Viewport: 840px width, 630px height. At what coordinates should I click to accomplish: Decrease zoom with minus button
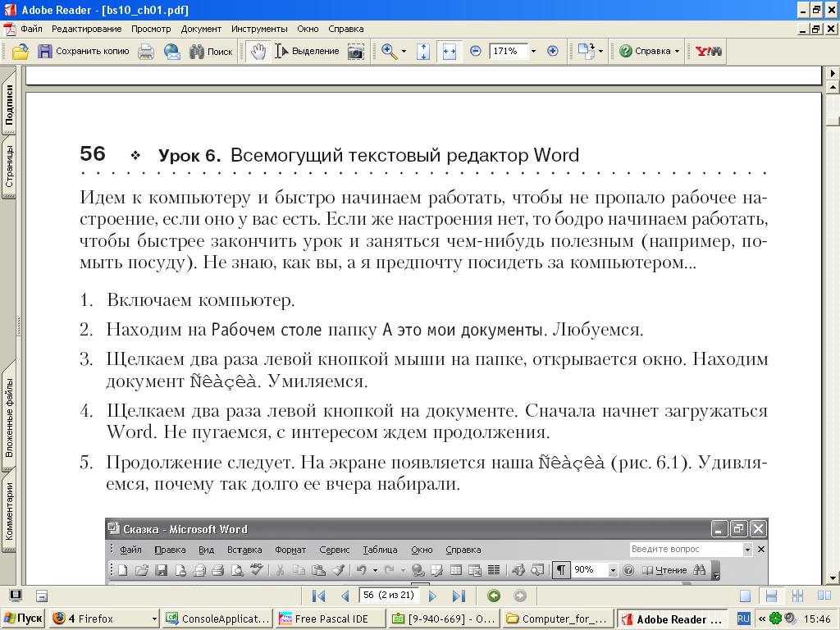click(x=475, y=52)
